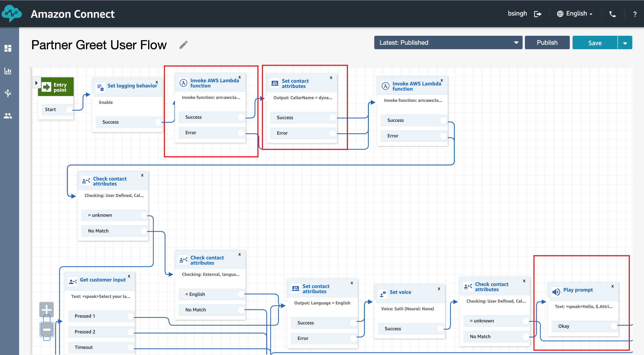The height and width of the screenshot is (355, 644).
Task: Zoom out with the minus canvas button
Action: [x=47, y=330]
